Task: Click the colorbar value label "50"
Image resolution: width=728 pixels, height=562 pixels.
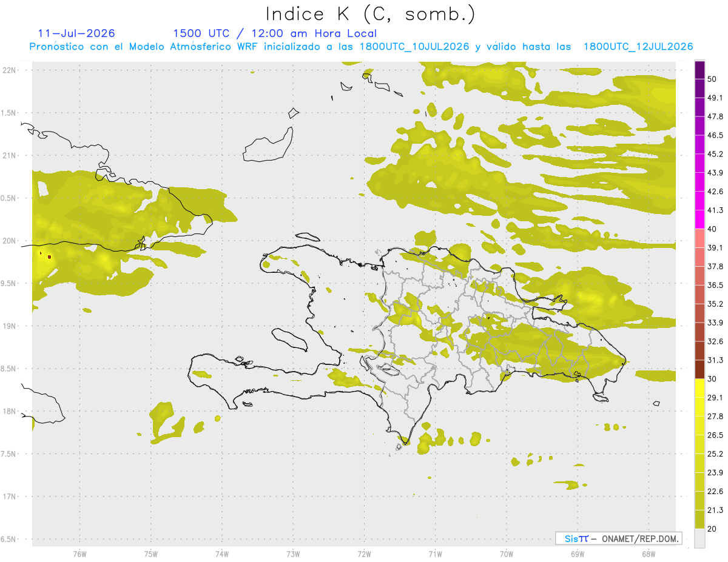Action: [712, 79]
